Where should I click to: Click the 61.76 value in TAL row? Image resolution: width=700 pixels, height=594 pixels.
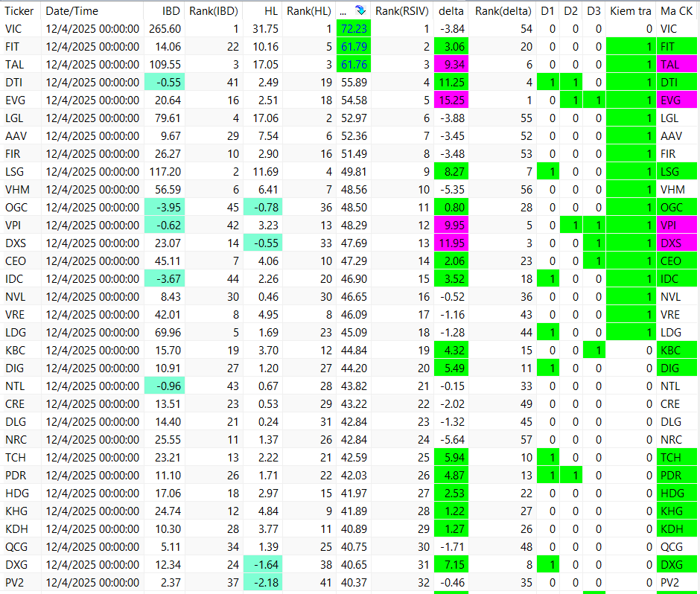tap(354, 65)
